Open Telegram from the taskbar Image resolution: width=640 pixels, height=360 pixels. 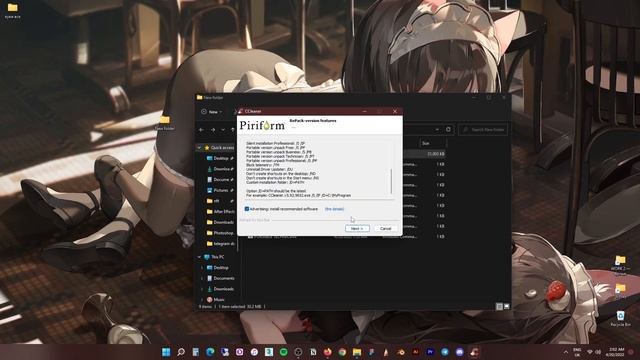pos(445,352)
